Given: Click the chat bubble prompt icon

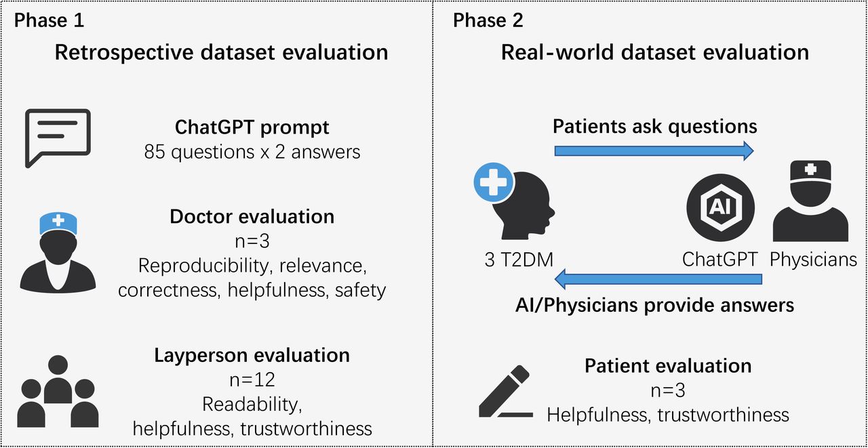Looking at the screenshot, I should (57, 138).
